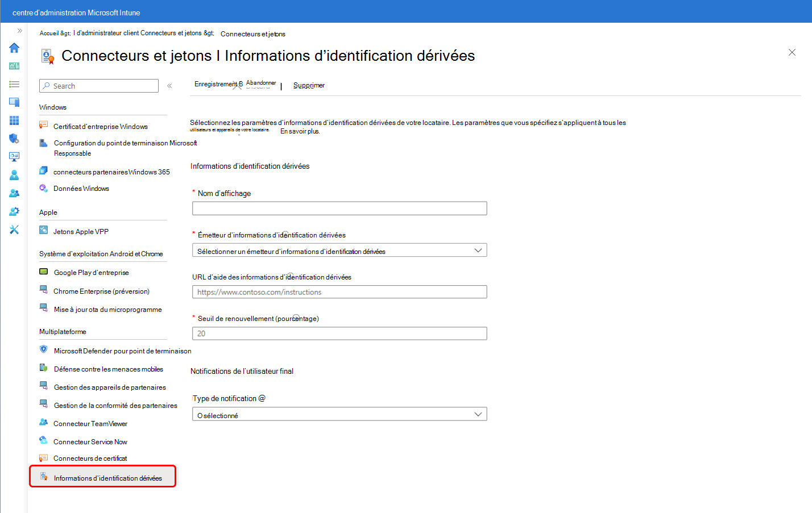
Task: Follow the En savoir plus link
Action: tap(300, 131)
